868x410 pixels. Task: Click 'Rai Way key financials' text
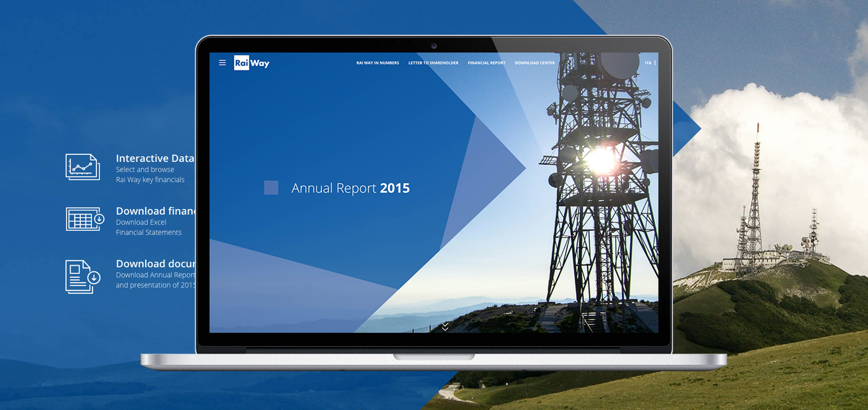(x=150, y=179)
